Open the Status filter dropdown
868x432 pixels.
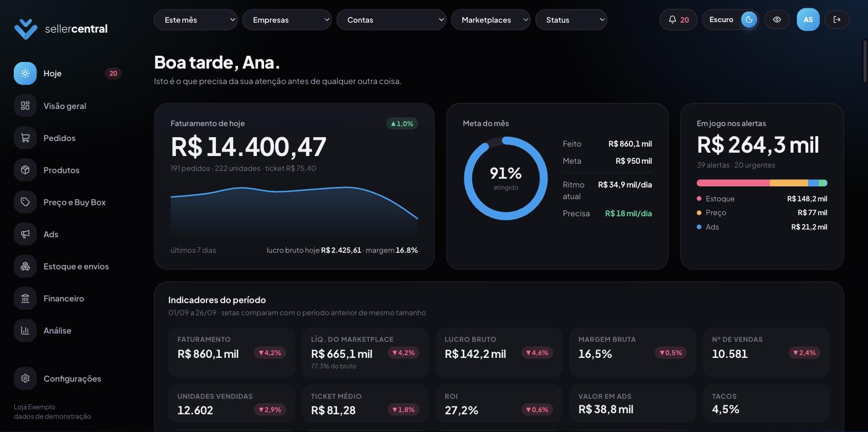571,20
